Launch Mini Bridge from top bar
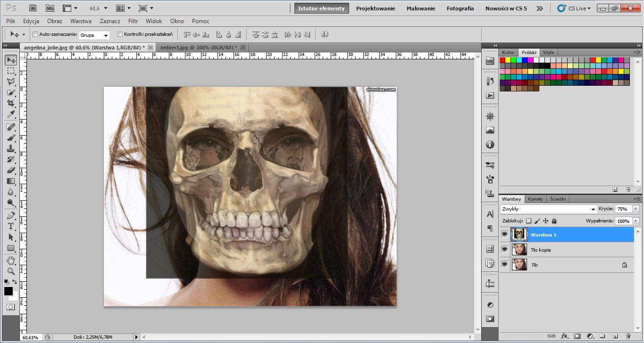Image resolution: width=644 pixels, height=343 pixels. point(50,8)
